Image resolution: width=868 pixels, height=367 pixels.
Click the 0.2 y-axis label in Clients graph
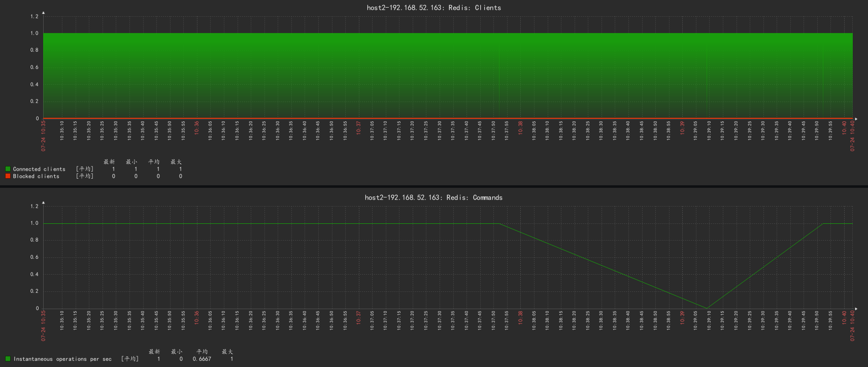[x=34, y=101]
